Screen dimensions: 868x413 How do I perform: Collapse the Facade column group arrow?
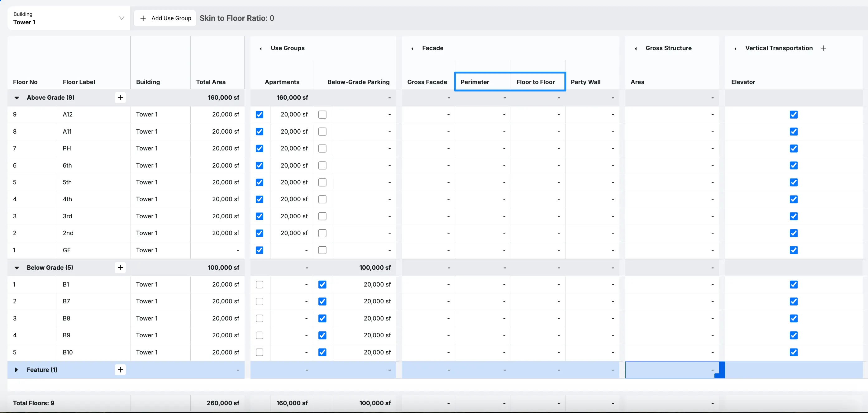(413, 49)
